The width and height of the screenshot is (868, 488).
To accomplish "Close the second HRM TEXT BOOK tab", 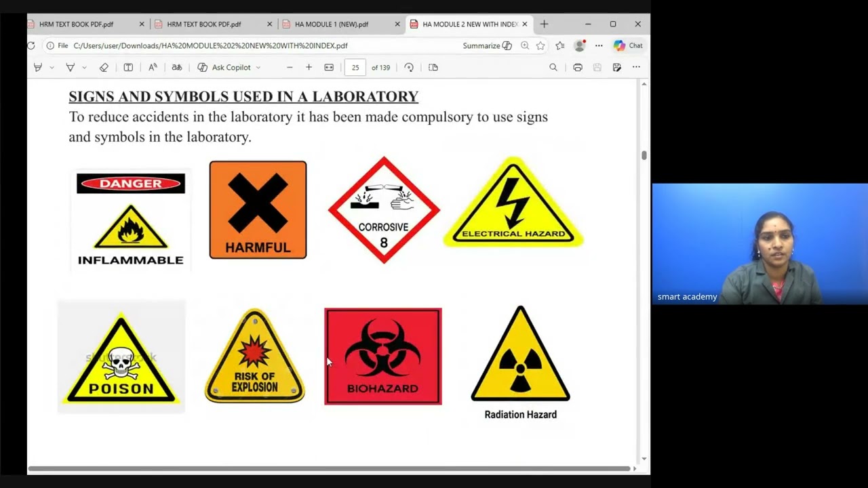I will [269, 24].
